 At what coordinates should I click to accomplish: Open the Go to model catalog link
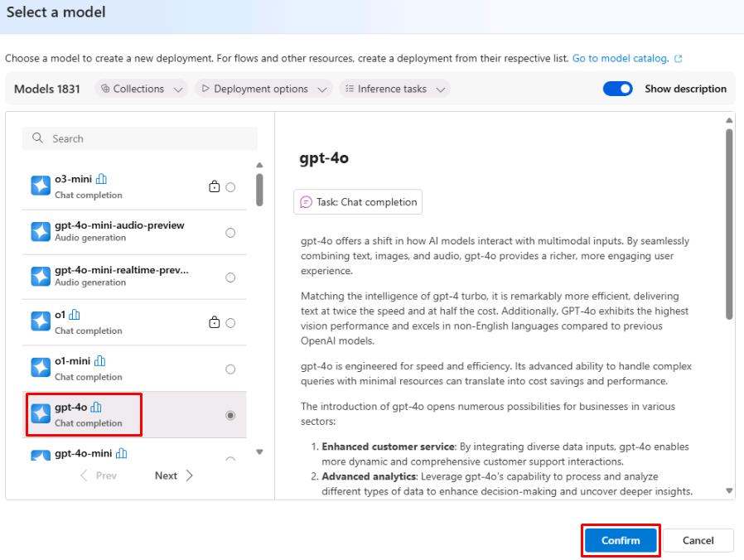click(x=621, y=58)
